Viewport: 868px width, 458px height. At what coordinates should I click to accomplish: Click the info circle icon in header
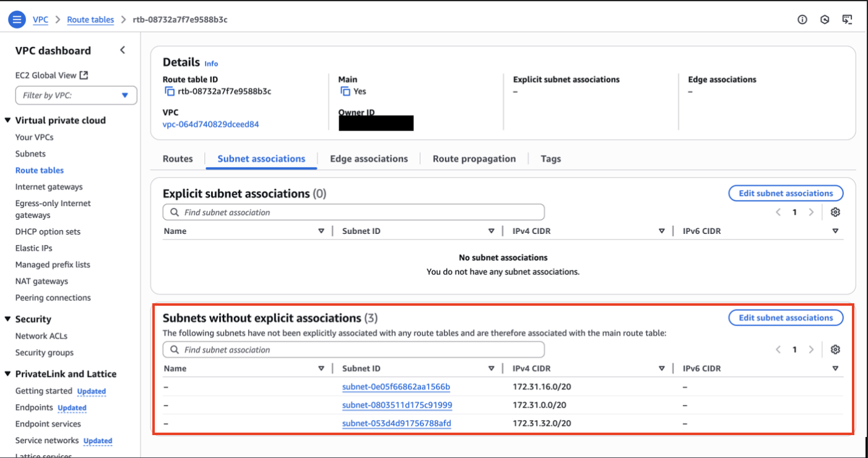pyautogui.click(x=802, y=20)
